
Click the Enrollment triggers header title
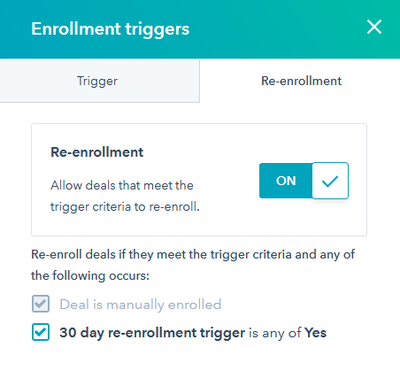click(x=110, y=29)
